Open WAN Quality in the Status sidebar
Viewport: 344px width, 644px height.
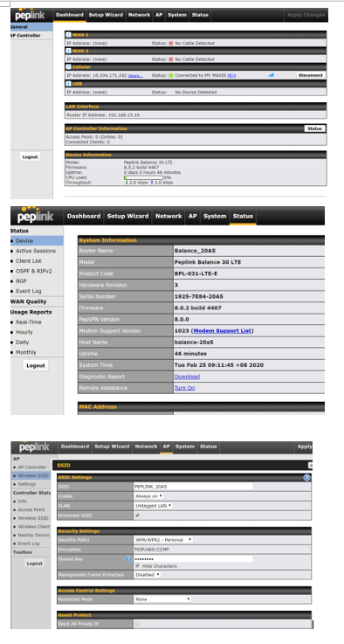28,301
